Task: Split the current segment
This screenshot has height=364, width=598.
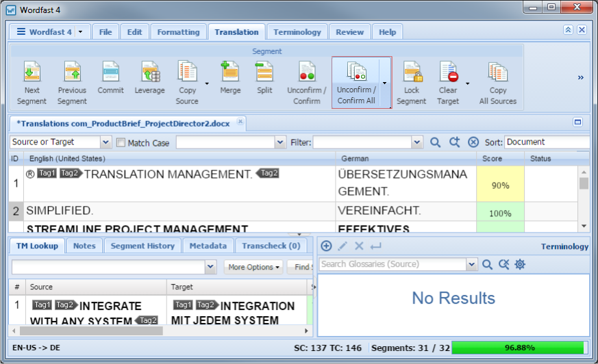Action: point(264,78)
